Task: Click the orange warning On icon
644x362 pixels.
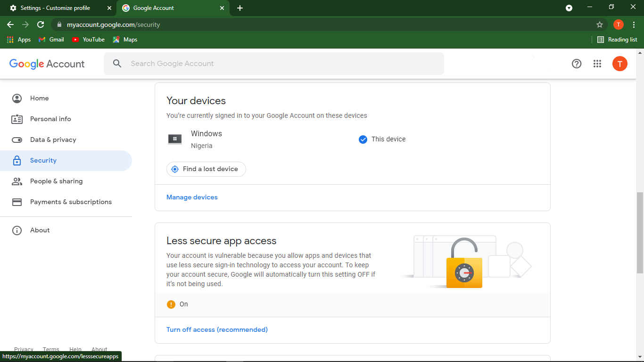Action: click(171, 304)
